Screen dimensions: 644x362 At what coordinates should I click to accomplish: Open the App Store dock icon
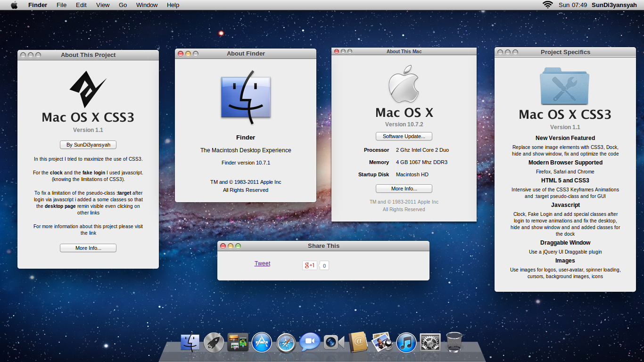click(262, 342)
